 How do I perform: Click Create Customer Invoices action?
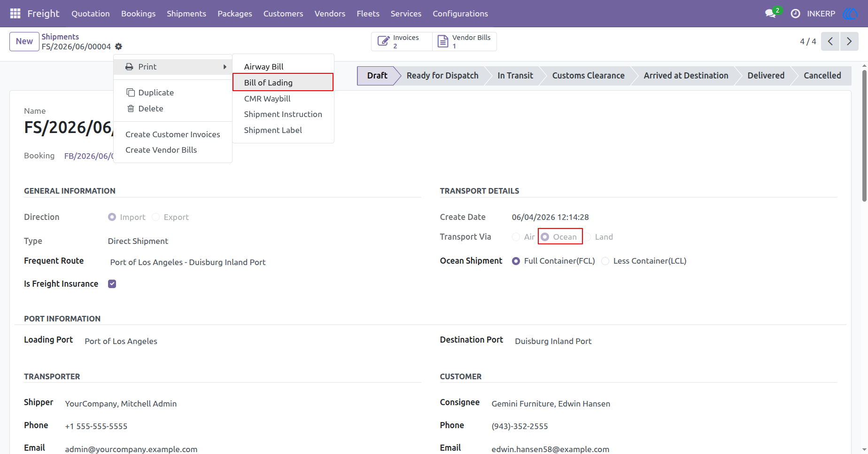tap(173, 134)
